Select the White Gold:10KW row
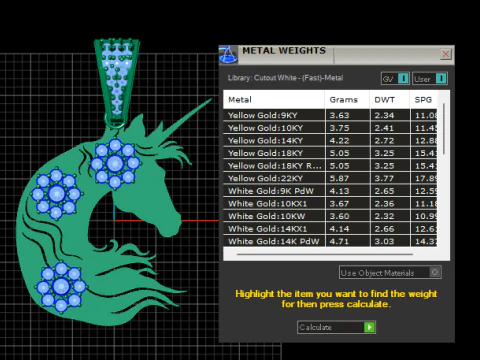The image size is (480, 360). click(x=330, y=216)
